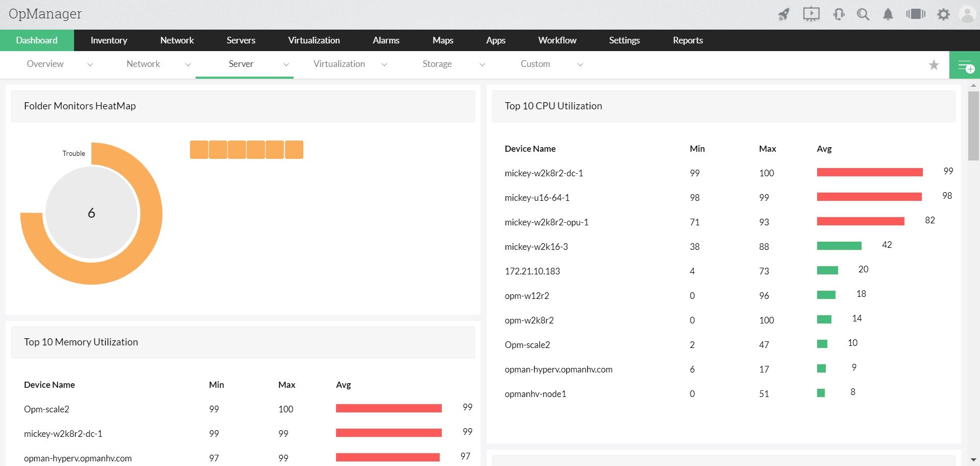Open opman-hyperv.opmanhv.com in Memory Utilization list
The width and height of the screenshot is (980, 466).
point(78,458)
